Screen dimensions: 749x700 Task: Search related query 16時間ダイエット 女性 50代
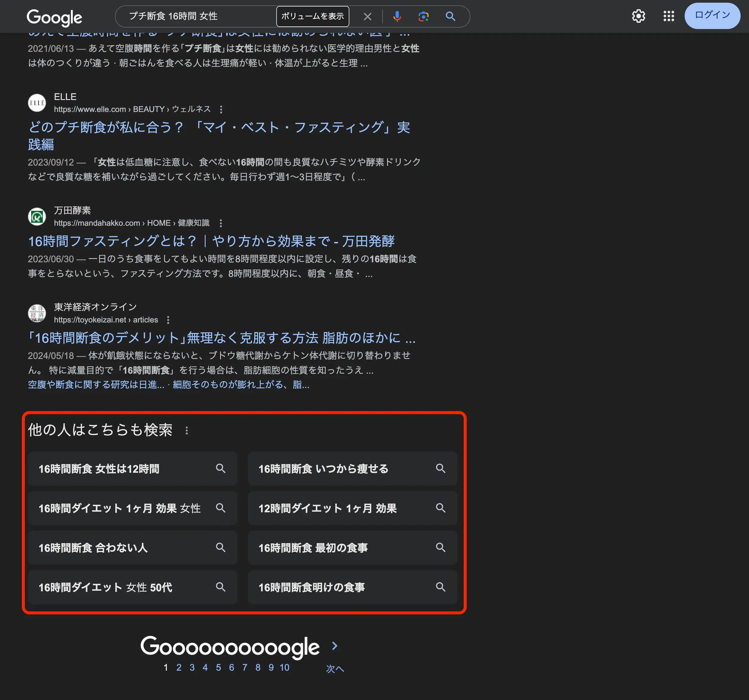(133, 588)
